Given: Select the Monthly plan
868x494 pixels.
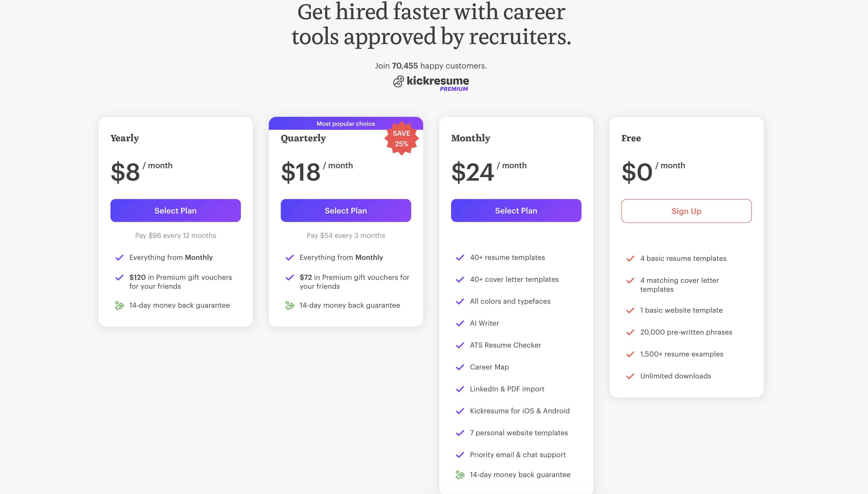Looking at the screenshot, I should pyautogui.click(x=516, y=210).
